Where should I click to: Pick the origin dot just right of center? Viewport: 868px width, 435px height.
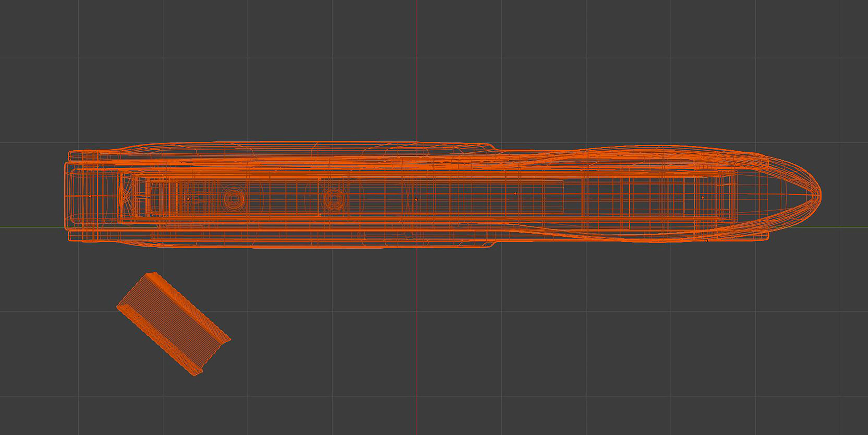[x=515, y=193]
